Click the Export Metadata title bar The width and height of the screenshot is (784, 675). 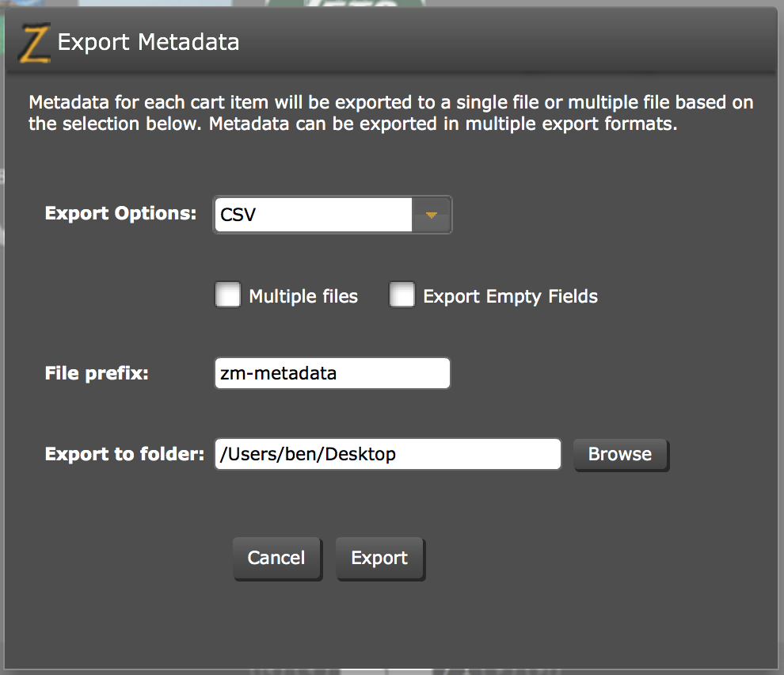pos(391,41)
